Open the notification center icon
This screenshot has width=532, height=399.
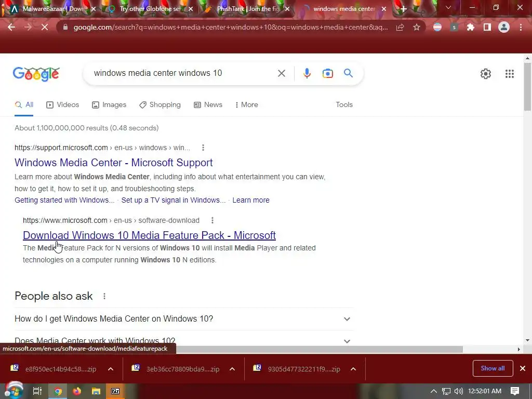pos(515,391)
